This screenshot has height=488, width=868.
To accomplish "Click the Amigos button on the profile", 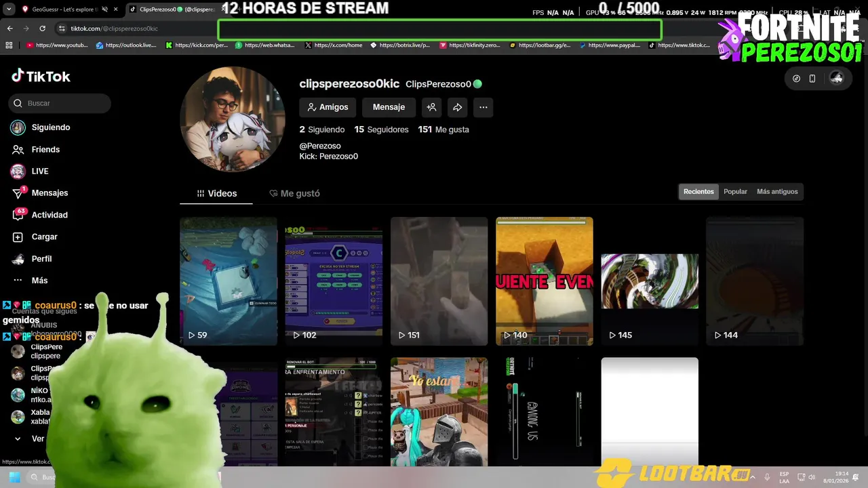I will (x=328, y=107).
